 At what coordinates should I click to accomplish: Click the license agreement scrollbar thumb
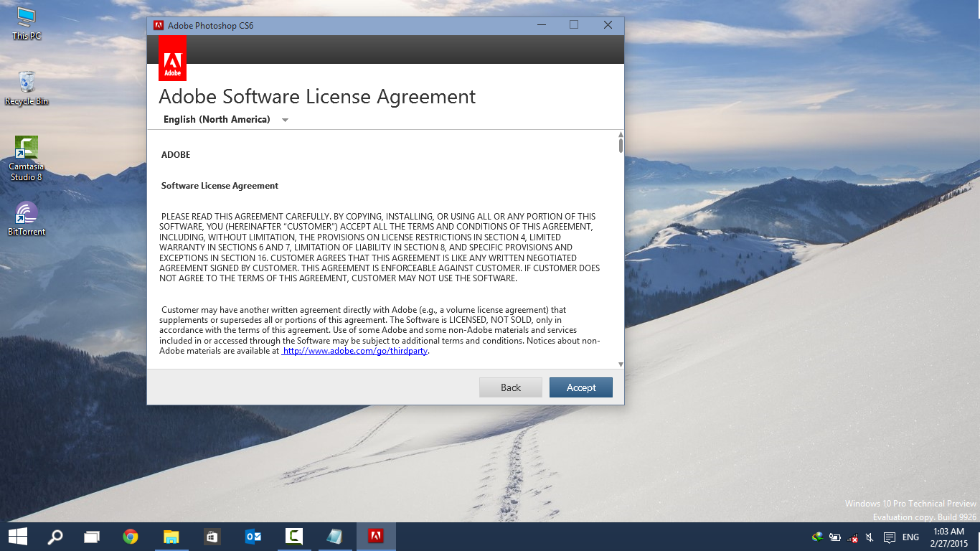click(x=621, y=146)
